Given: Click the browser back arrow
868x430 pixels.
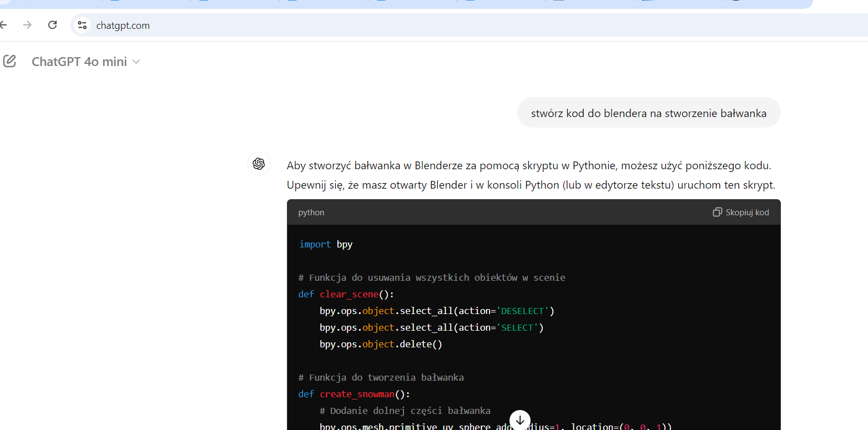Looking at the screenshot, I should click(x=3, y=25).
